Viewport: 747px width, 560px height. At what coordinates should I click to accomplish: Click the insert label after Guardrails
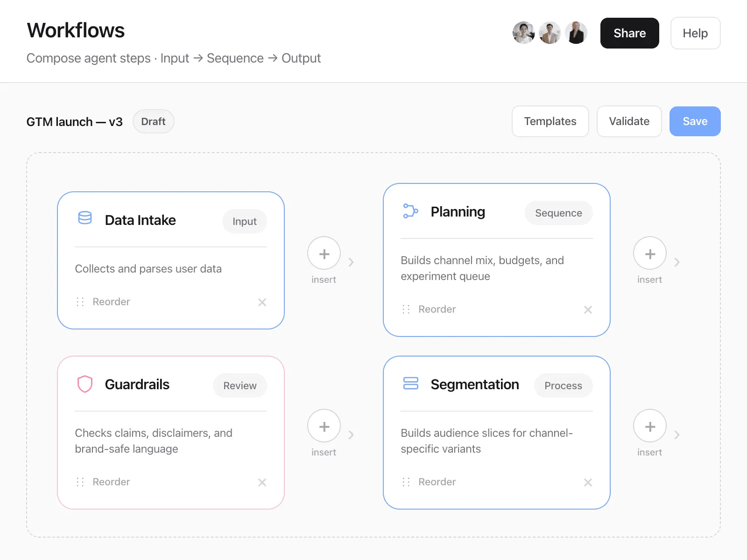[x=324, y=452]
